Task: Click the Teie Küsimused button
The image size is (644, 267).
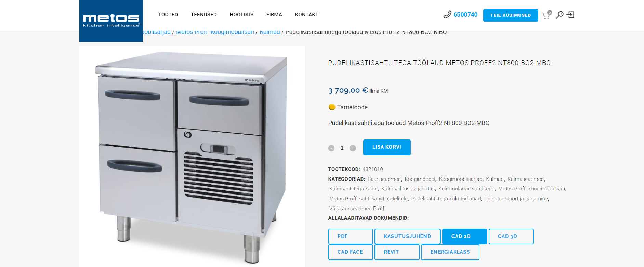Action: [511, 15]
